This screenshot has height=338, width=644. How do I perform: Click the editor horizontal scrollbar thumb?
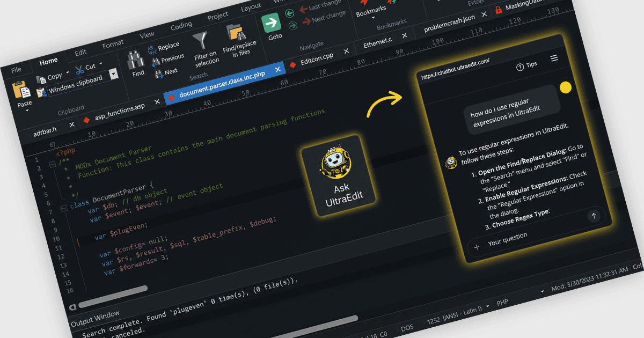(x=113, y=297)
